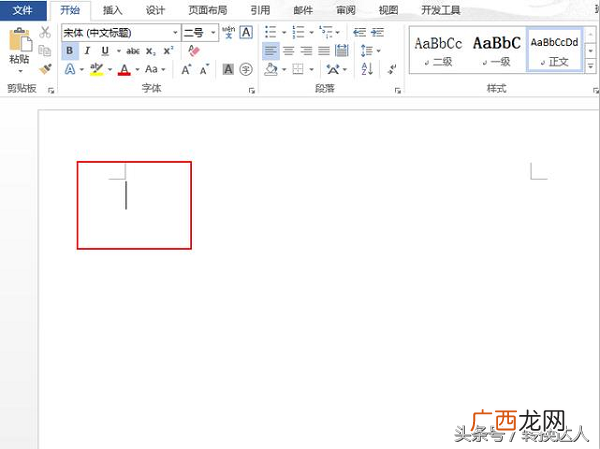Open the font name dropdown
Screen dimensions: 600x449
click(x=175, y=33)
